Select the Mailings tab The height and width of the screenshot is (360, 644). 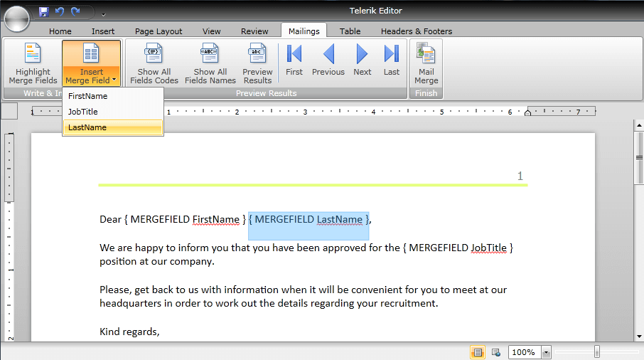(x=304, y=31)
